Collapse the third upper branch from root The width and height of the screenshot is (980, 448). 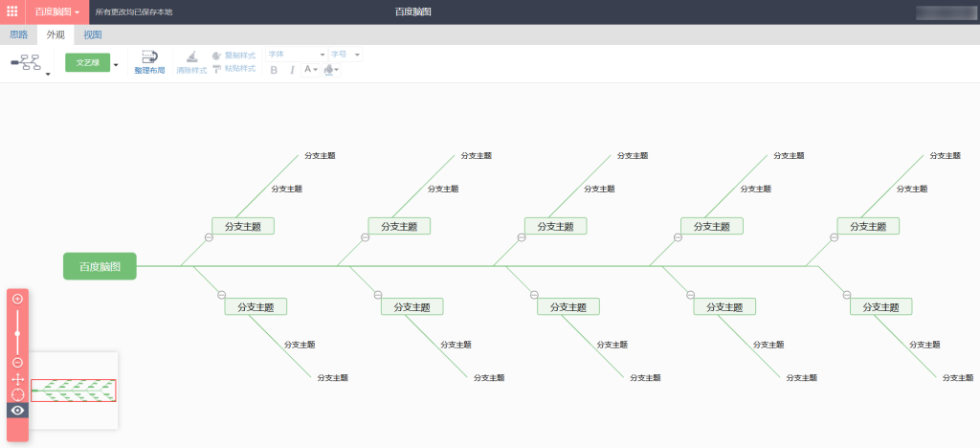(x=522, y=237)
